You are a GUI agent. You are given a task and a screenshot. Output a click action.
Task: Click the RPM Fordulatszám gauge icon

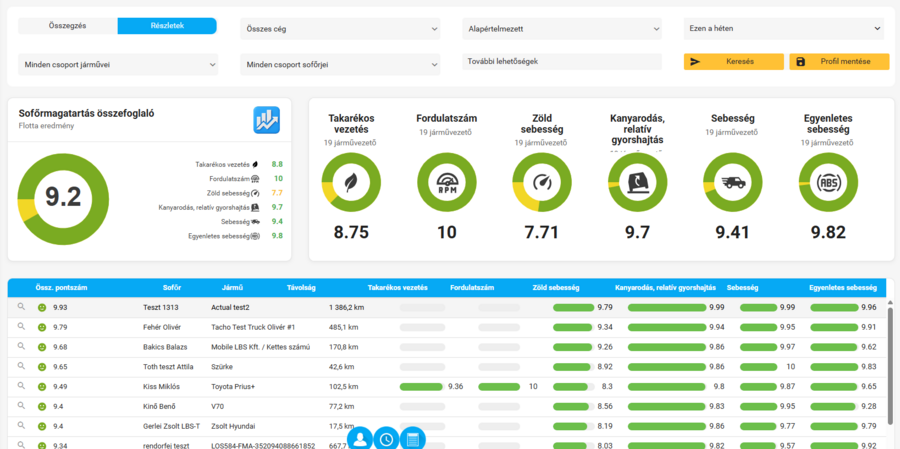click(x=447, y=183)
